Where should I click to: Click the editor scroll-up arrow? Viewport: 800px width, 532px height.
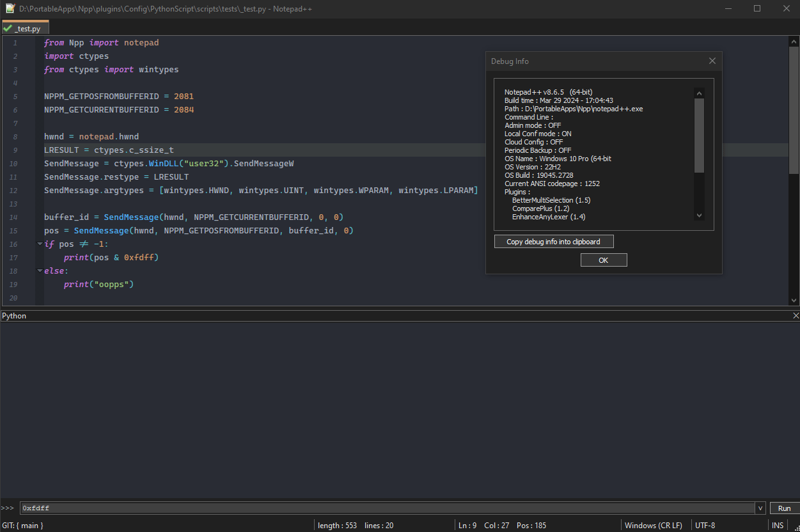(794, 42)
